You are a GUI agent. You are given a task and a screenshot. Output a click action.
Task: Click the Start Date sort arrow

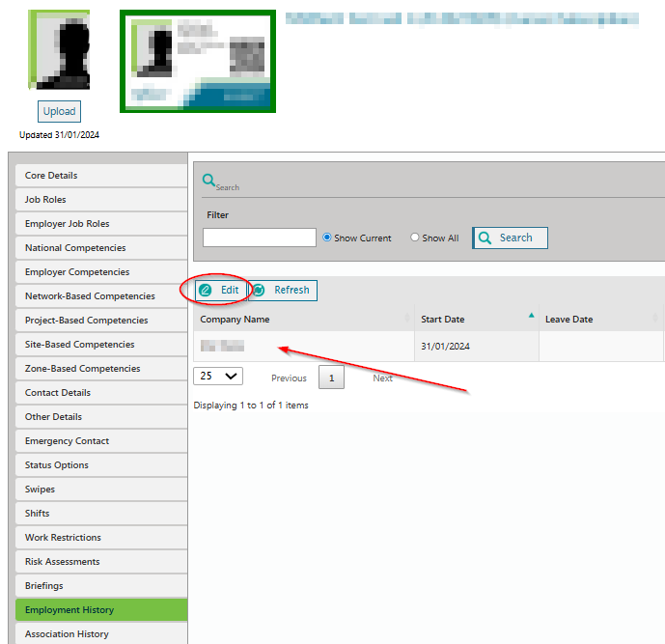(531, 315)
